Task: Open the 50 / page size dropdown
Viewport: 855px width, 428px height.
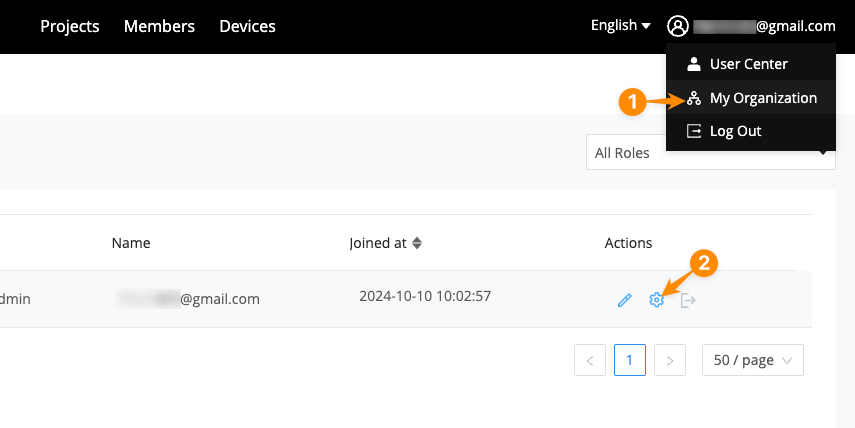Action: click(x=752, y=360)
